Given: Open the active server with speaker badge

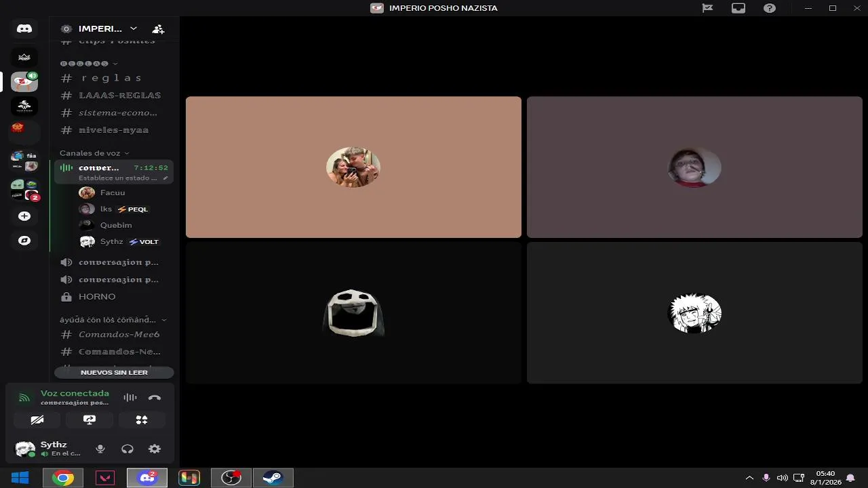Looking at the screenshot, I should click(x=24, y=81).
